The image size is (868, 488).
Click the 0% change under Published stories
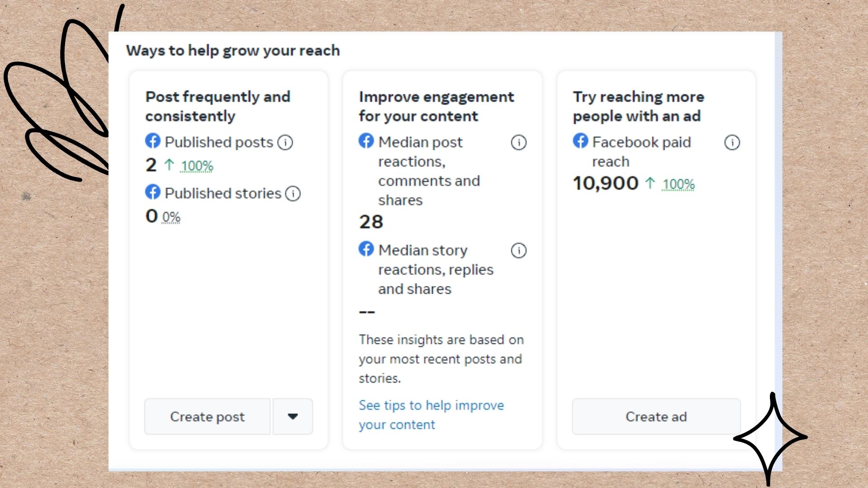click(171, 217)
